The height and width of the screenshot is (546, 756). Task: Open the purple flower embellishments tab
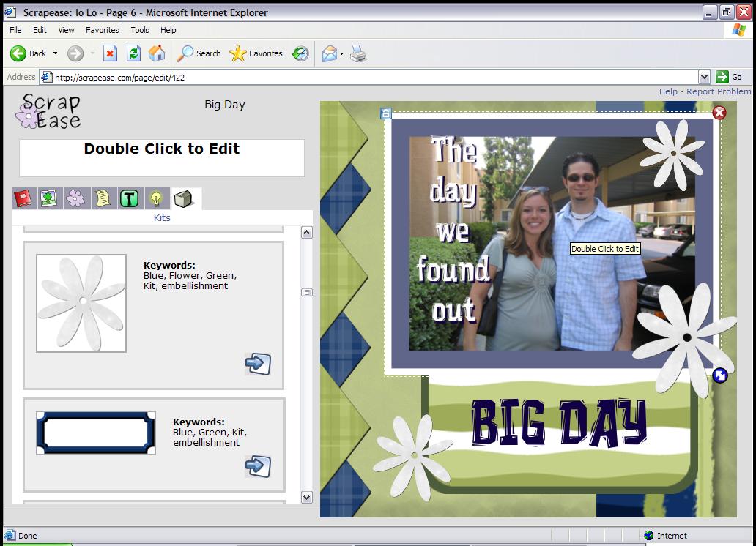pos(75,198)
